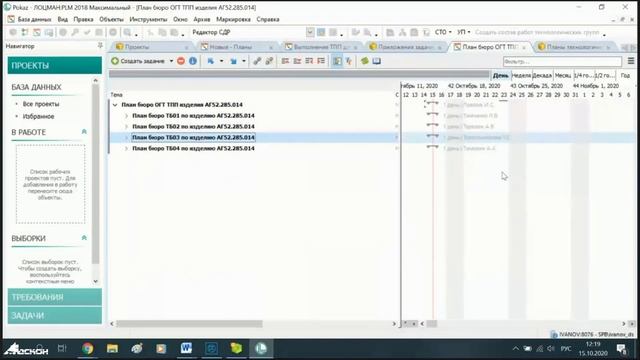Open the hamburger menu beside filter
This screenshot has width=640, height=360.
pos(631,61)
